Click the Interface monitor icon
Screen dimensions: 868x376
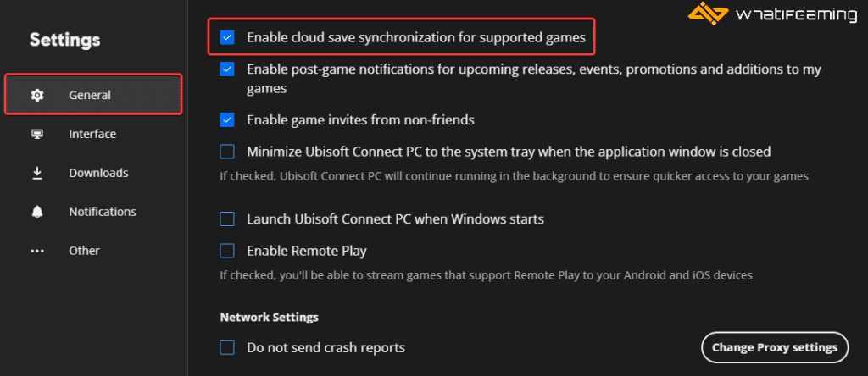[x=37, y=135]
